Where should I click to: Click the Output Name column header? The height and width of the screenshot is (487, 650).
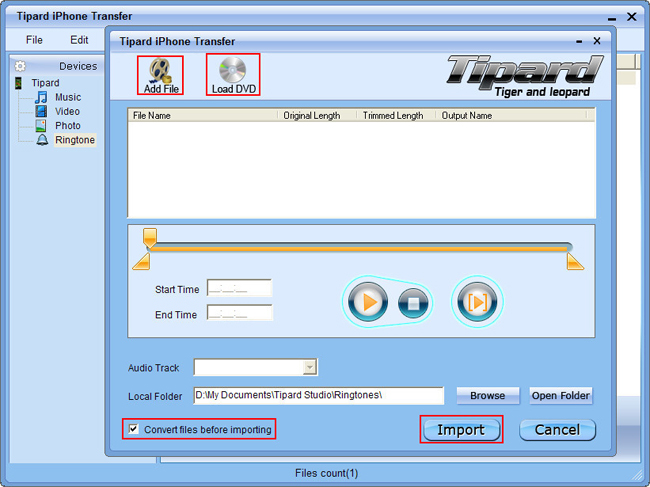coord(512,116)
